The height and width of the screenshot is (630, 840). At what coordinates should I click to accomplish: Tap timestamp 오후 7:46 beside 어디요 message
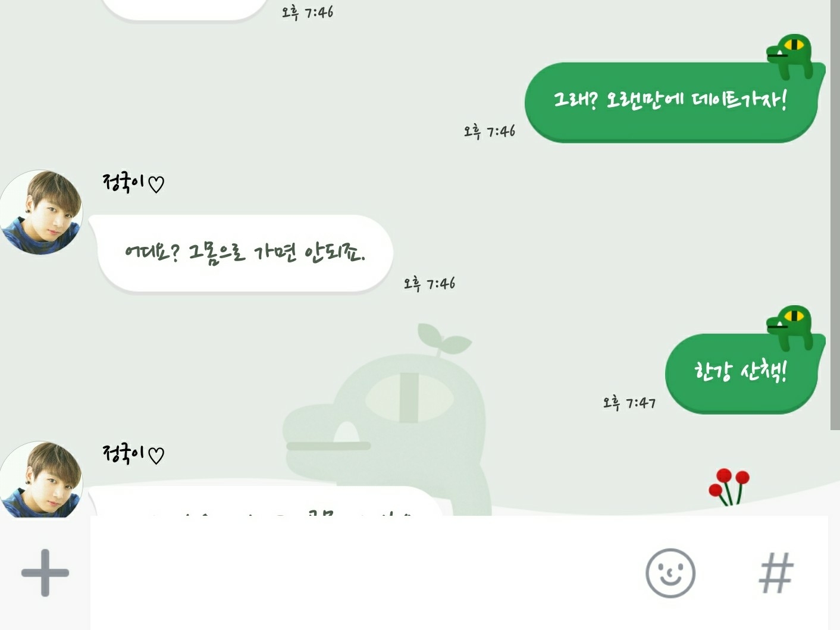[429, 283]
